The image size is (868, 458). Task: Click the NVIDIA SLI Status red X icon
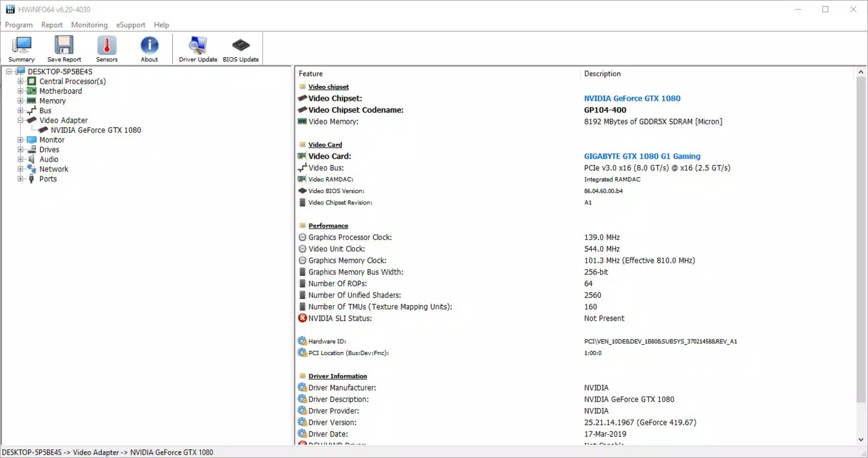click(x=303, y=318)
